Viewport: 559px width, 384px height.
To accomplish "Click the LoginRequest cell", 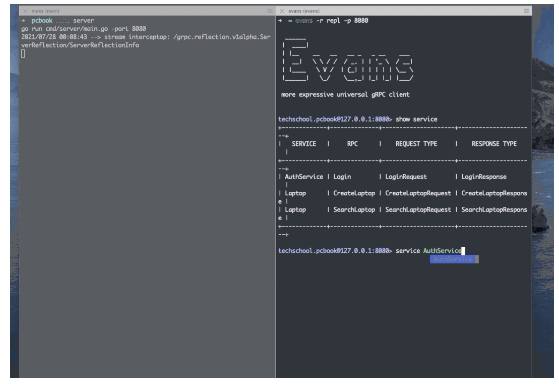I will pos(406,177).
